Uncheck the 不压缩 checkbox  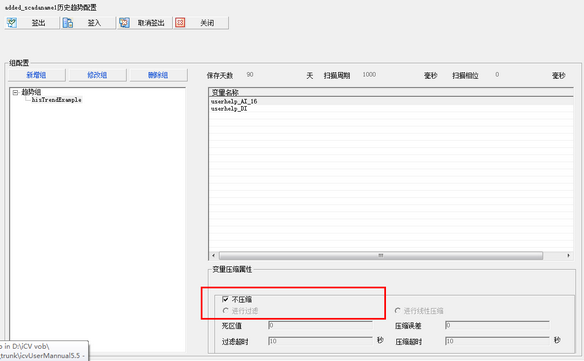[x=225, y=299]
